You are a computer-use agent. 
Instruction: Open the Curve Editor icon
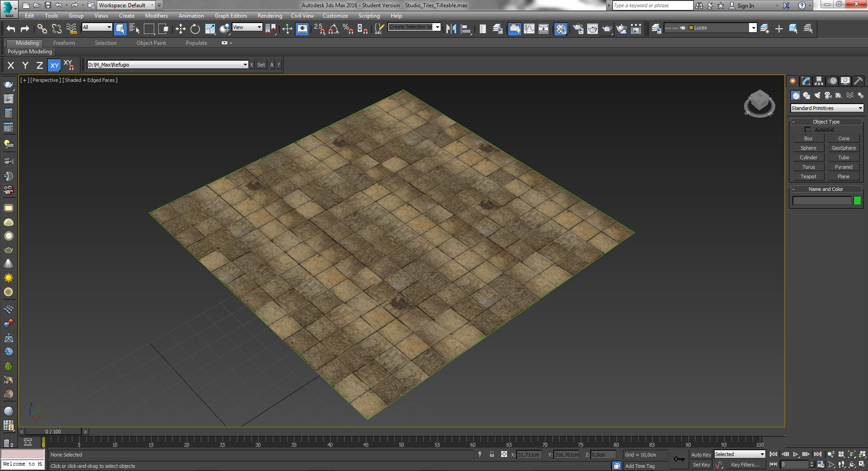(x=529, y=29)
